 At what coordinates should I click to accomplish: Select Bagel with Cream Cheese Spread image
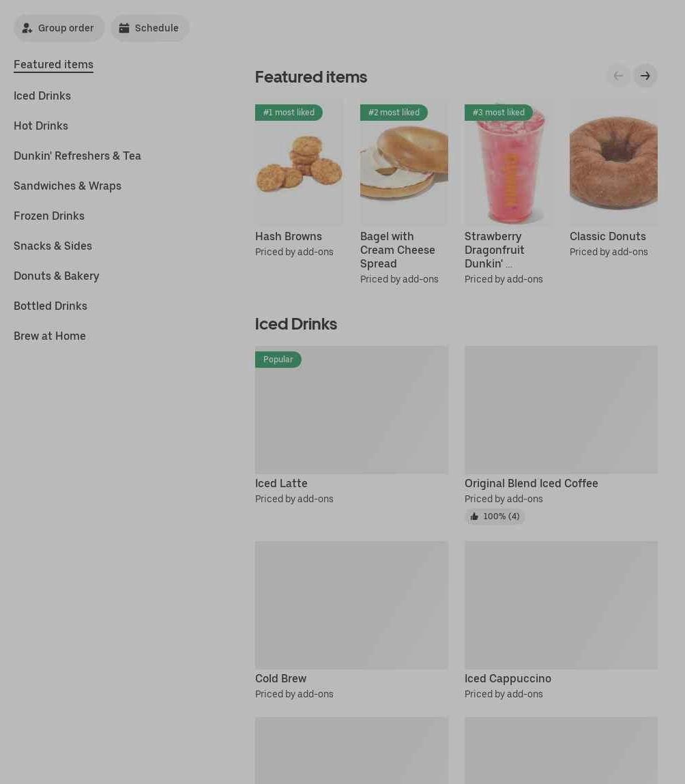point(404,162)
